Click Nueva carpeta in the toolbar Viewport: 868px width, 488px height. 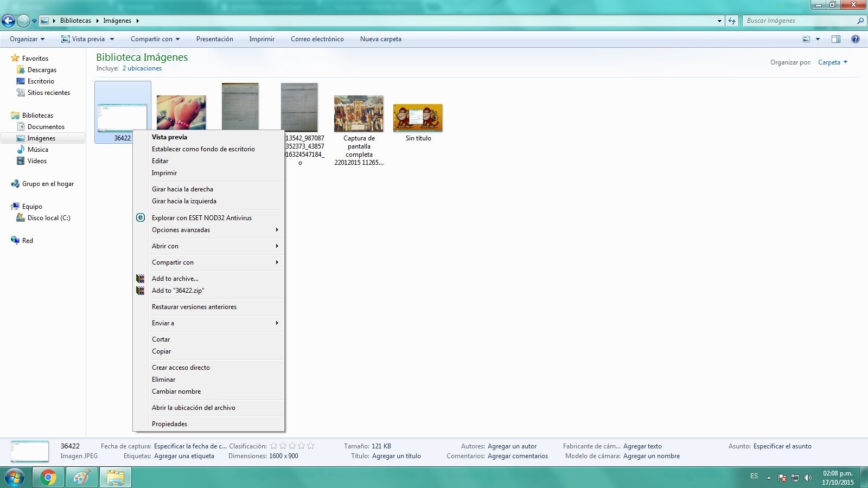[x=380, y=39]
